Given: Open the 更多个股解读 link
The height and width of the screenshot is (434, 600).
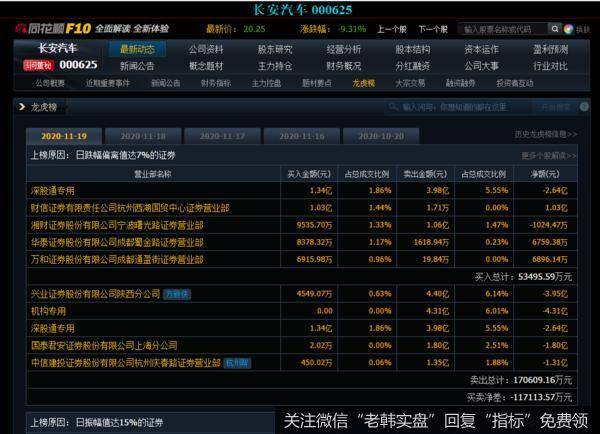Looking at the screenshot, I should click(549, 156).
